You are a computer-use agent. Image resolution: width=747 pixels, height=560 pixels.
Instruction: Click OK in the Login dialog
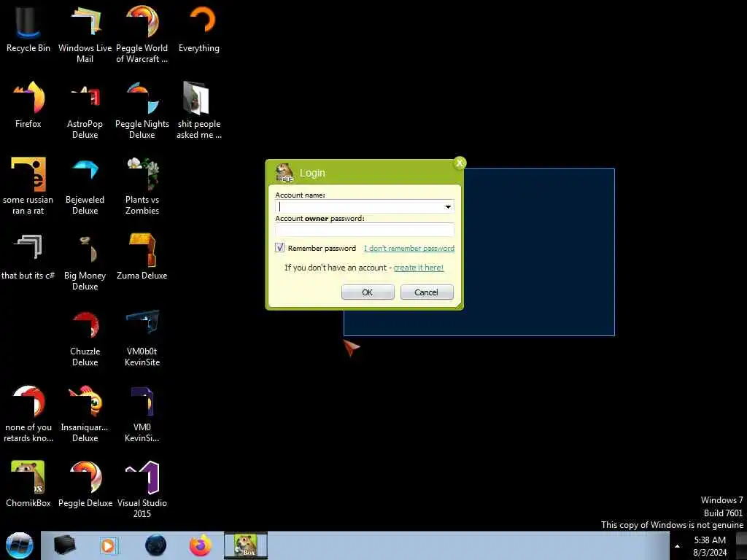(x=368, y=292)
